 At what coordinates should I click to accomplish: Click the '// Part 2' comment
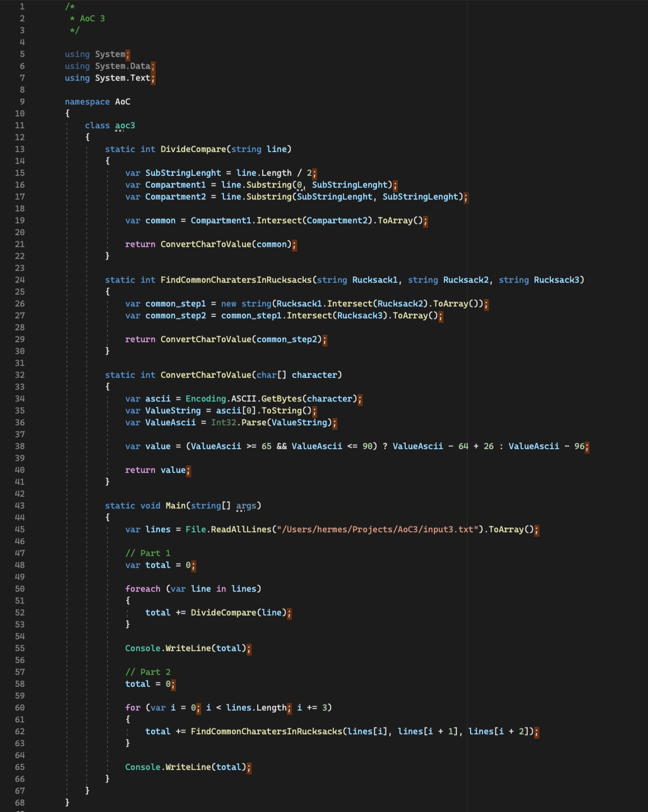click(x=148, y=672)
